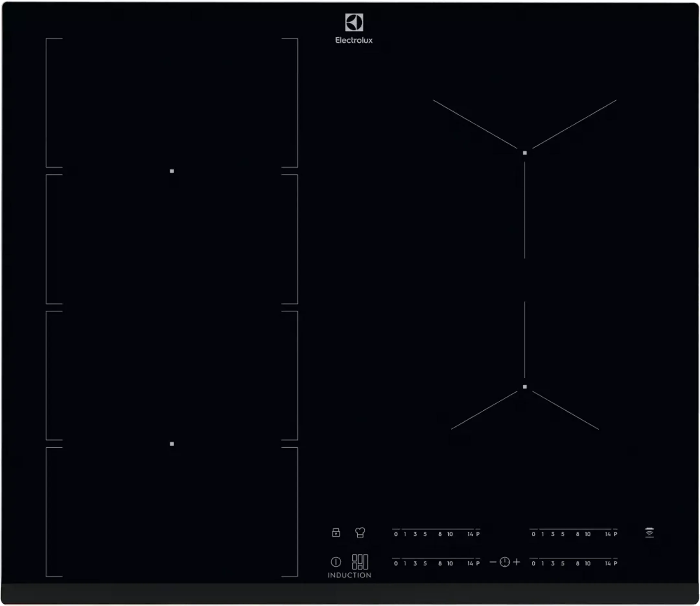Tap the chef hat assisted-cooking icon
This screenshot has height=606, width=700.
[360, 532]
